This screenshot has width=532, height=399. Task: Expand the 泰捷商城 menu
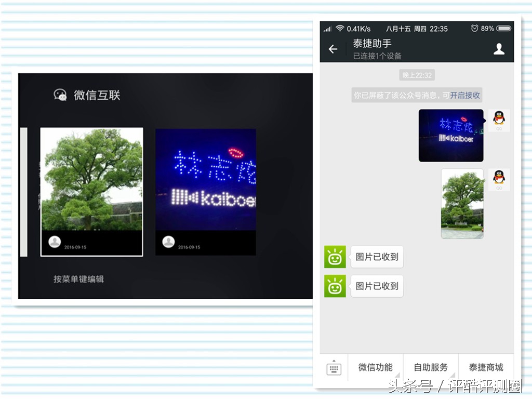(x=486, y=367)
